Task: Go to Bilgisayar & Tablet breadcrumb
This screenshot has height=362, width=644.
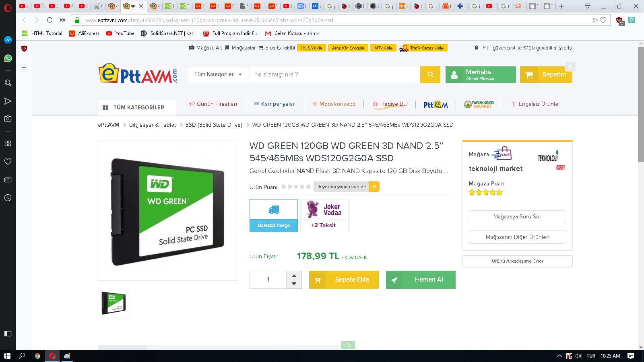Action: (x=152, y=125)
